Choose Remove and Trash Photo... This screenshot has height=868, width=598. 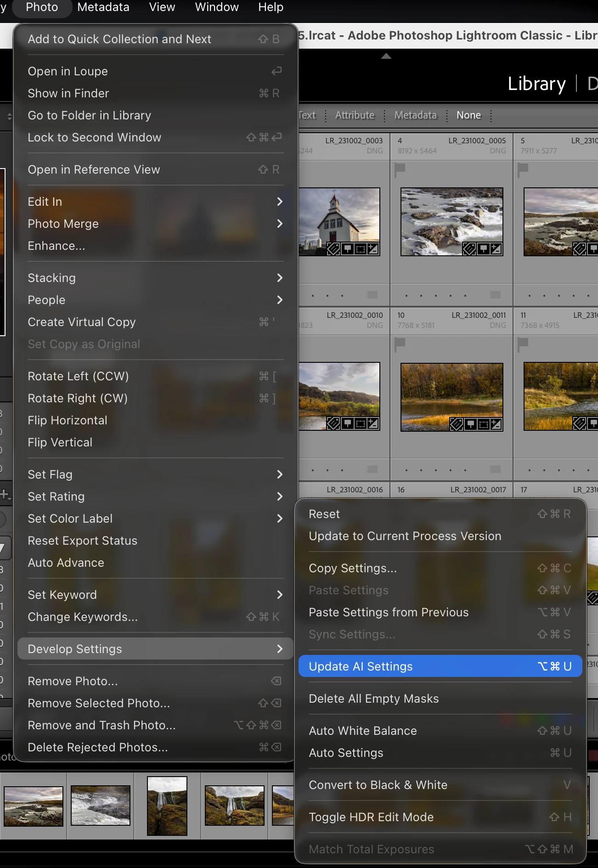click(155, 725)
